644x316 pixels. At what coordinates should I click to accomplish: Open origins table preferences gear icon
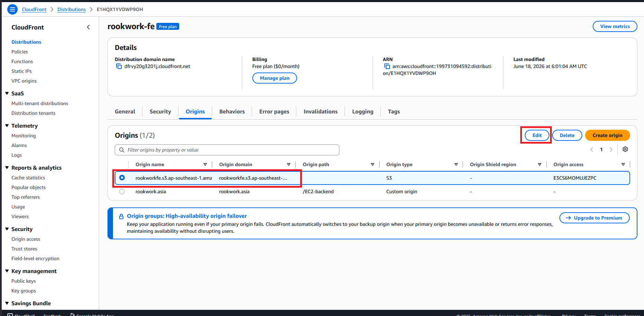(625, 149)
